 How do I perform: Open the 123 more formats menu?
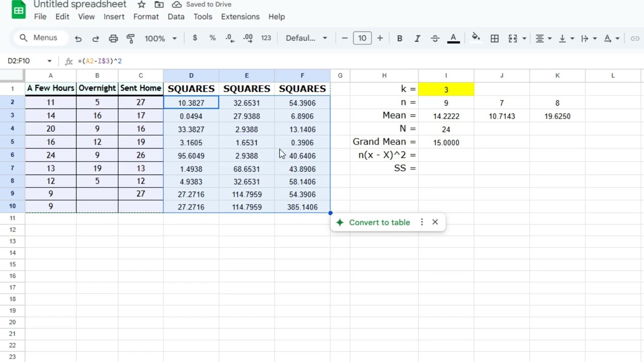click(x=266, y=38)
